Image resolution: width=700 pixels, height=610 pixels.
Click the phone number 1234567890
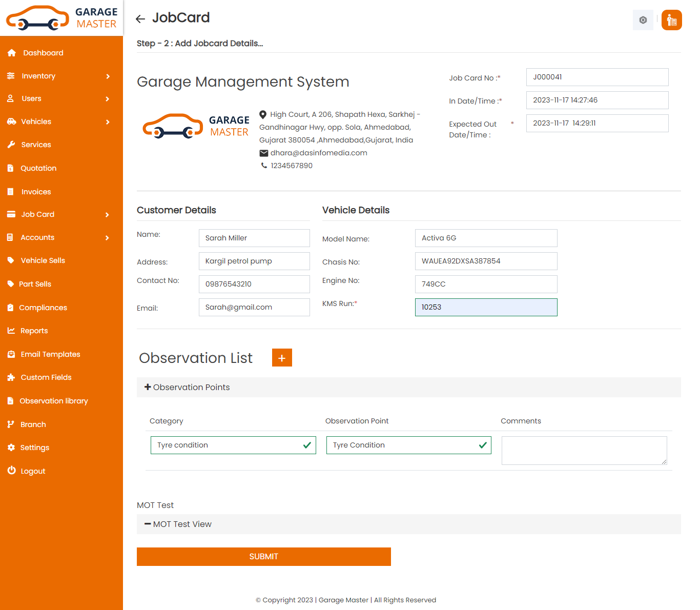point(292,166)
